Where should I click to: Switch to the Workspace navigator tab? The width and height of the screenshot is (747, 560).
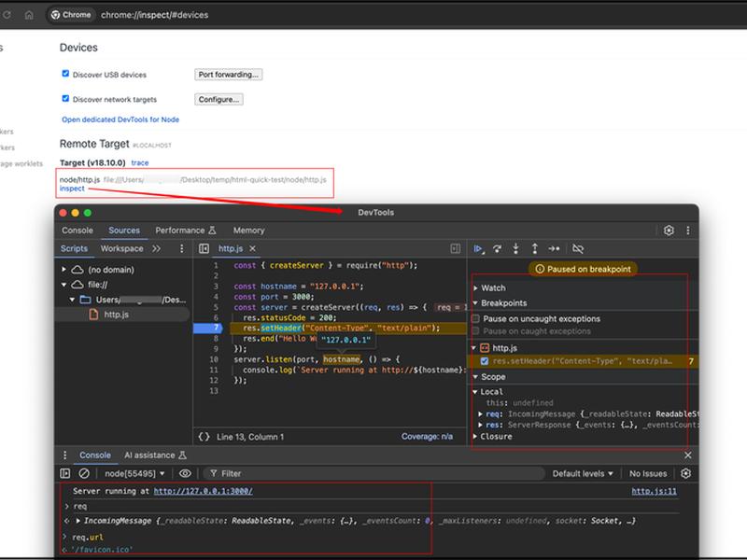[x=121, y=248]
